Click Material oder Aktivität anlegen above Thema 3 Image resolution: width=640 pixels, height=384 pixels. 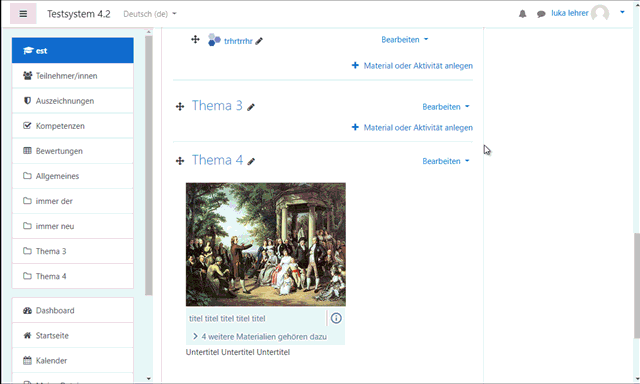click(412, 66)
